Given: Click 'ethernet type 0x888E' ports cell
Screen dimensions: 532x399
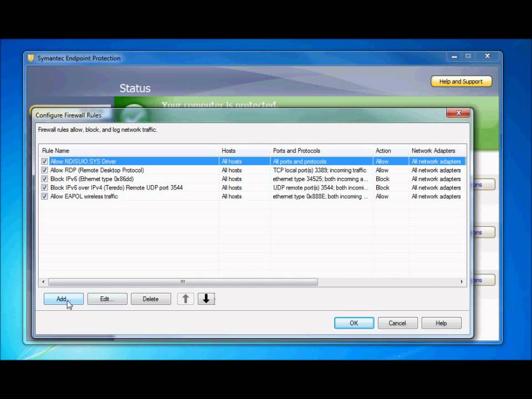Looking at the screenshot, I should 320,196.
